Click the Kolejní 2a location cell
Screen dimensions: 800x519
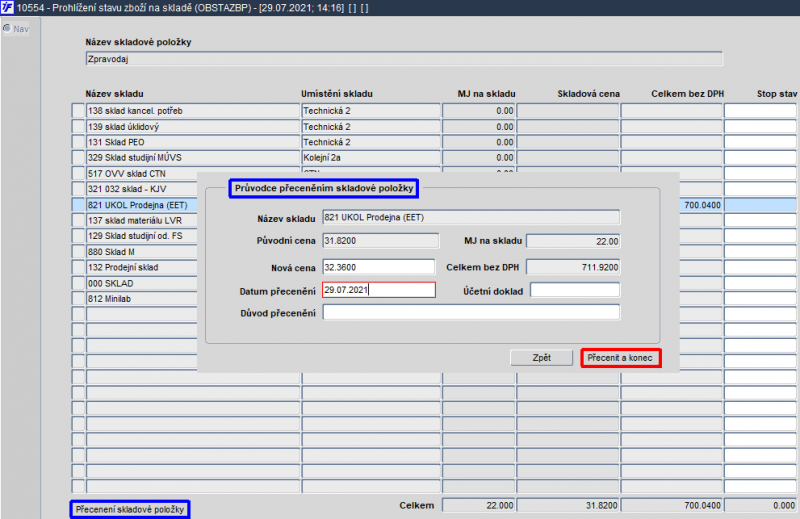click(x=370, y=158)
